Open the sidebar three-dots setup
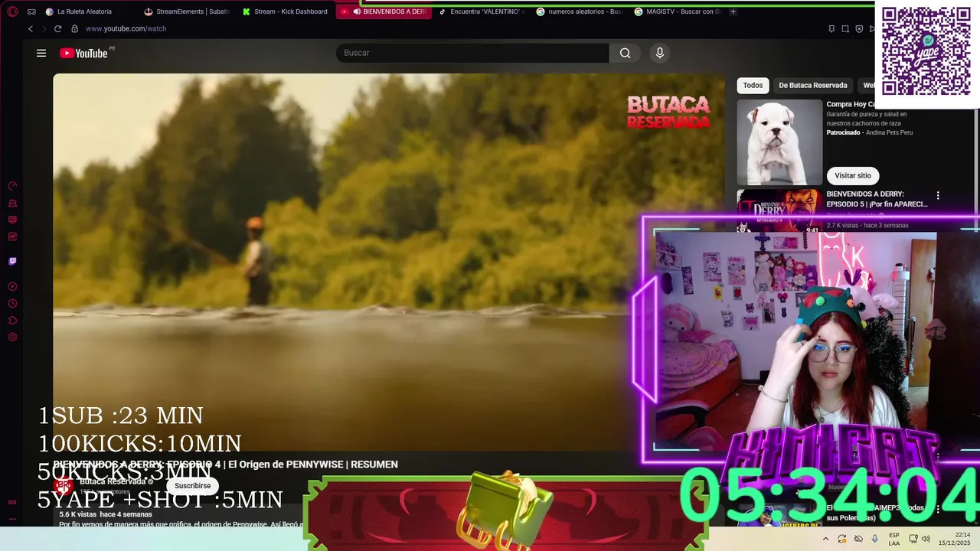This screenshot has width=980, height=551. click(x=12, y=519)
